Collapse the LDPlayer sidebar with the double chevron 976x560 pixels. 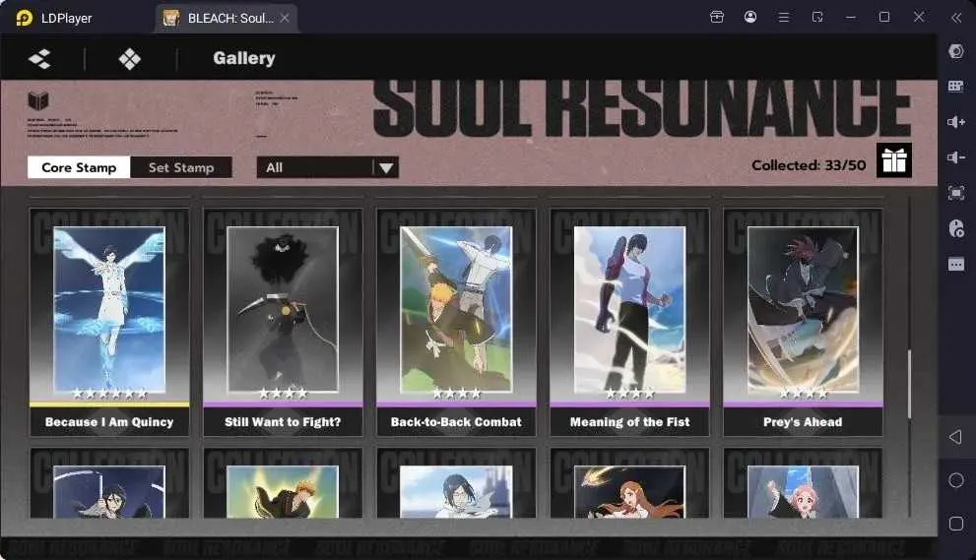(x=956, y=18)
